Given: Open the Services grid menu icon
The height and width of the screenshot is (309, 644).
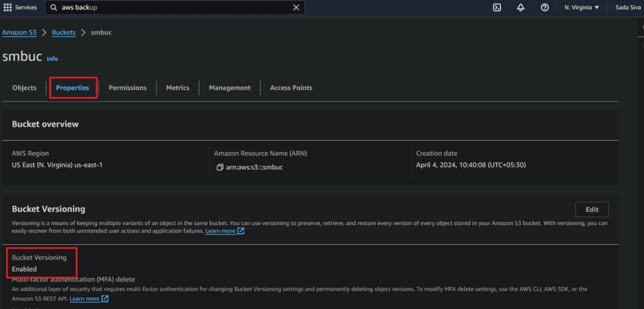Looking at the screenshot, I should (8, 8).
